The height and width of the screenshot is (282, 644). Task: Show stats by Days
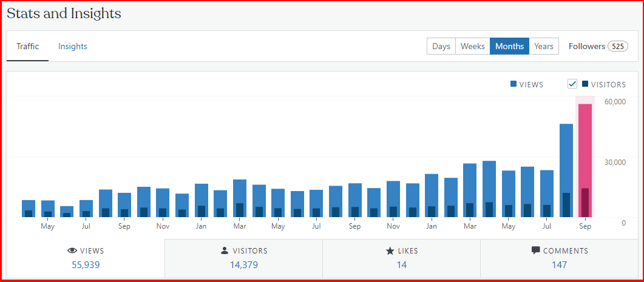[441, 47]
